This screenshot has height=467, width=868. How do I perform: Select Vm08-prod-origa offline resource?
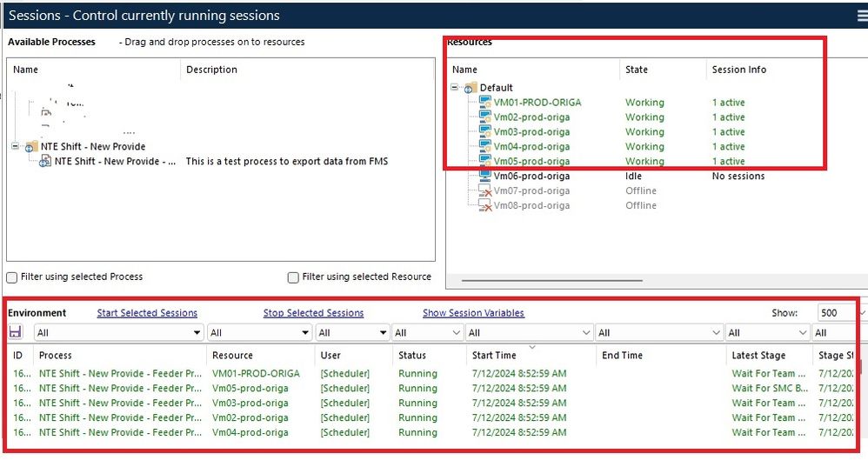point(531,205)
